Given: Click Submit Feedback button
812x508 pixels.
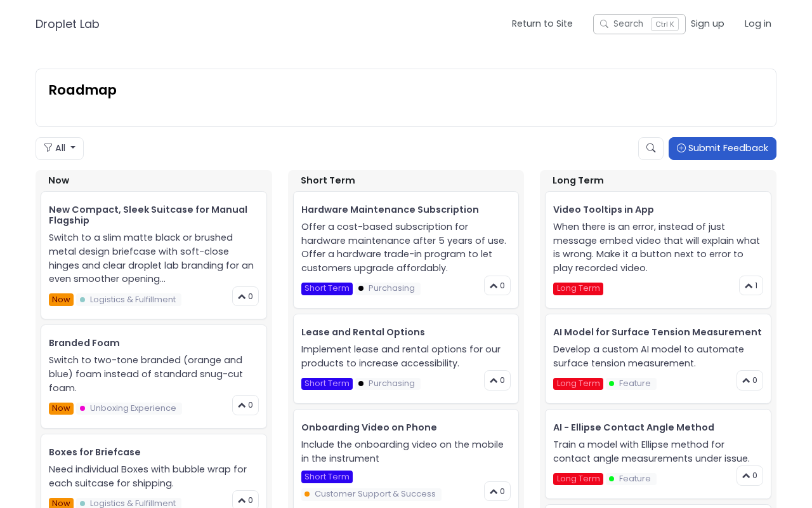Looking at the screenshot, I should [x=722, y=149].
